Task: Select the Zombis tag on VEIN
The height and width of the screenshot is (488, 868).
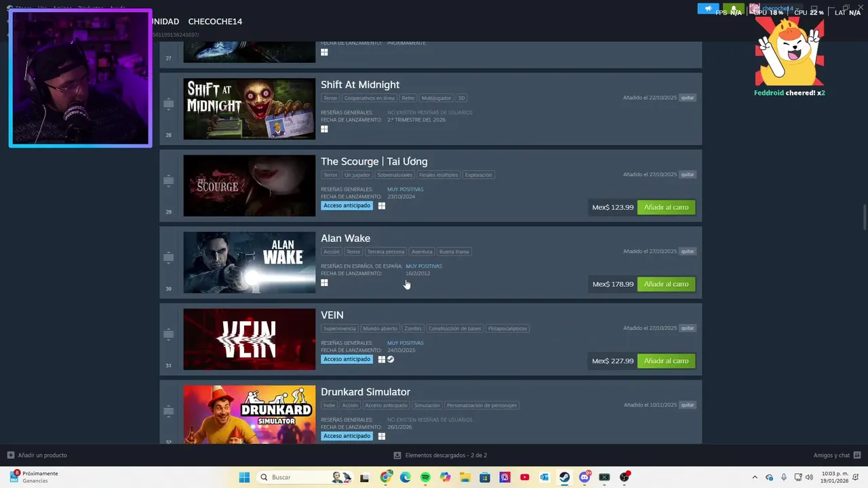Action: (x=413, y=329)
